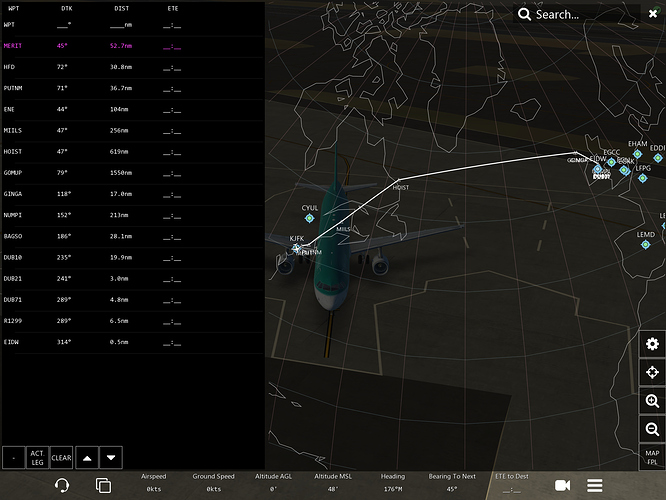Zoom in the map with plus magnifier
This screenshot has height=500, width=666.
652,401
